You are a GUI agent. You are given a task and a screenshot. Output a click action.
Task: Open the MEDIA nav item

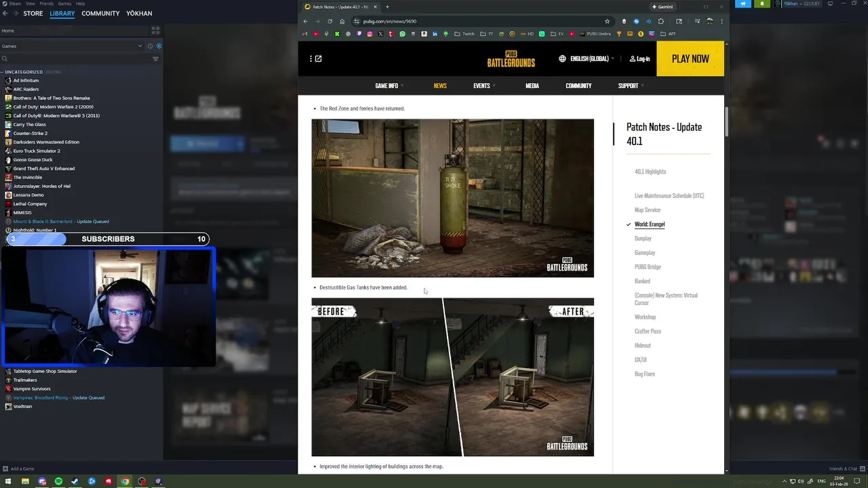point(532,86)
